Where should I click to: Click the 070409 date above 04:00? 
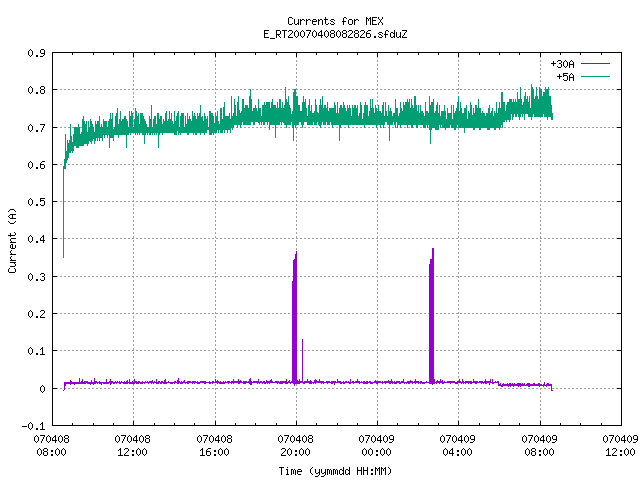click(458, 440)
